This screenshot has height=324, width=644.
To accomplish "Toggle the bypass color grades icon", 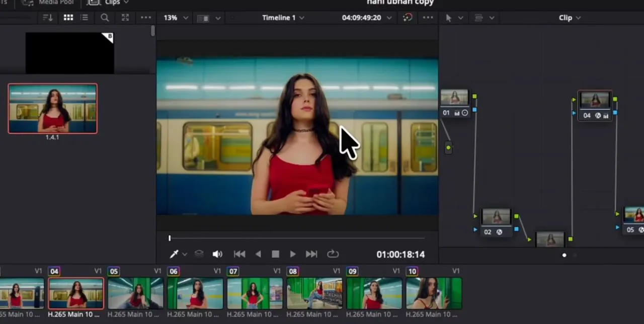I will pos(408,18).
